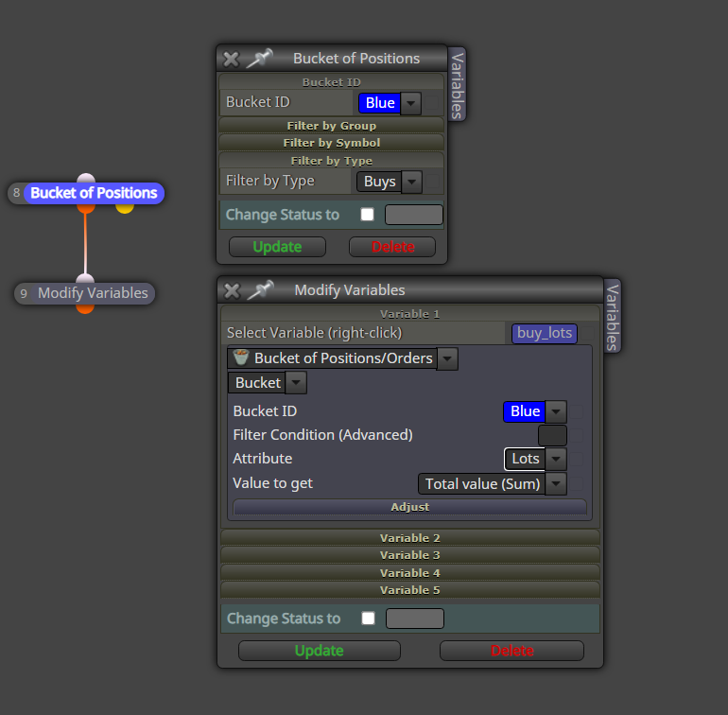Viewport: 728px width, 715px height.
Task: Click orange output connector under Bucket of Positions node
Action: pos(86,208)
